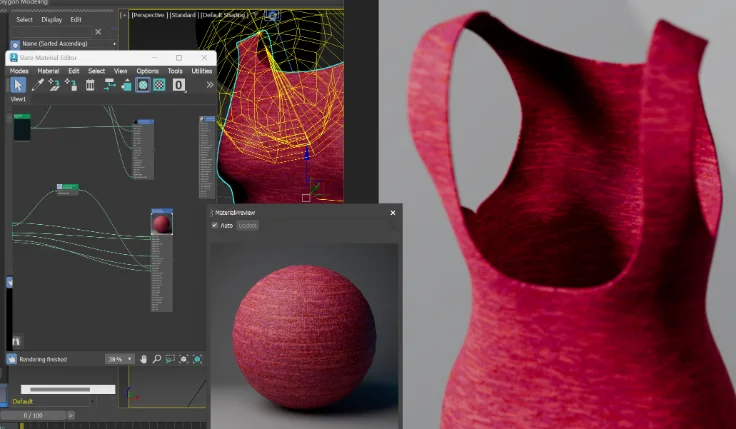Image resolution: width=736 pixels, height=429 pixels.
Task: Activate the Select Tool arrow in Slate toolbar
Action: coord(18,85)
